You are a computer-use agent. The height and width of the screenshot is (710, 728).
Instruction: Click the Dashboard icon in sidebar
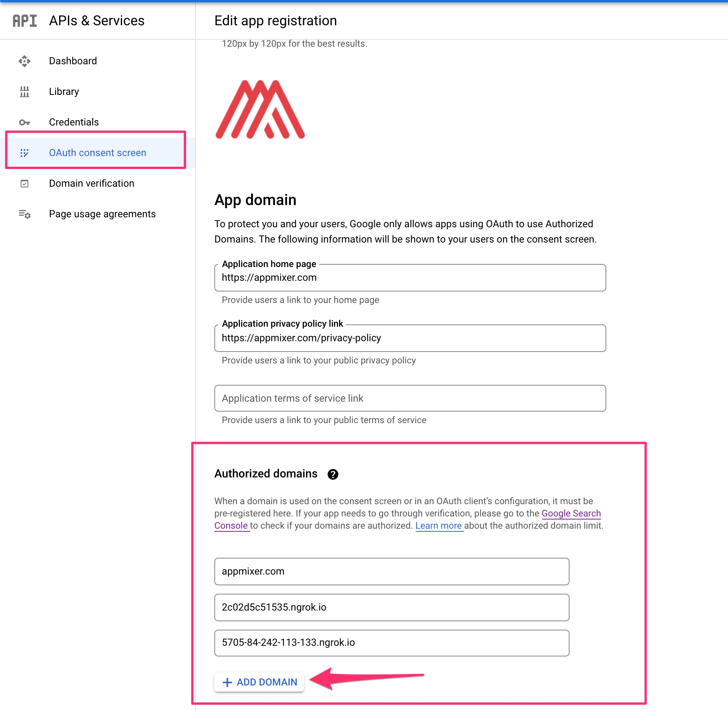24,61
